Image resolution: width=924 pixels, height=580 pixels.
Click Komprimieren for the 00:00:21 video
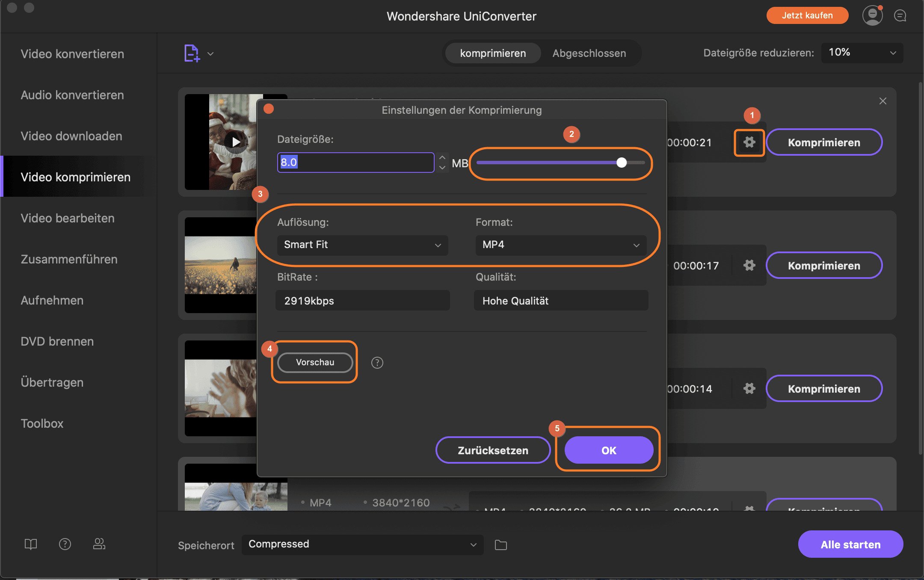tap(824, 142)
